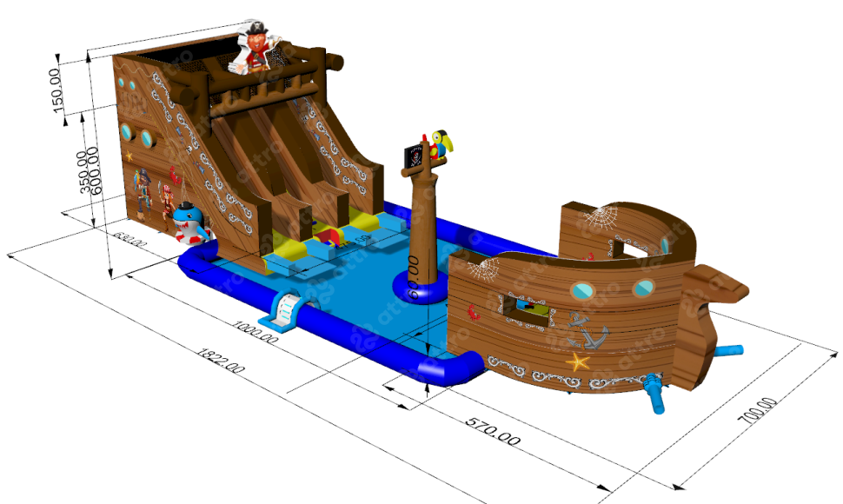Select the lower blue cannon near hull bottom
This screenshot has height=504, width=843.
[x=654, y=394]
